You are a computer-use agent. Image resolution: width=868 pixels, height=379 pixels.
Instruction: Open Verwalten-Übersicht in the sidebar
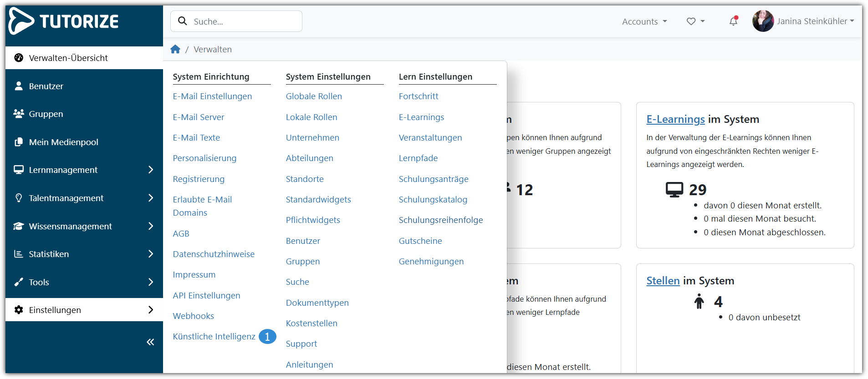point(68,58)
